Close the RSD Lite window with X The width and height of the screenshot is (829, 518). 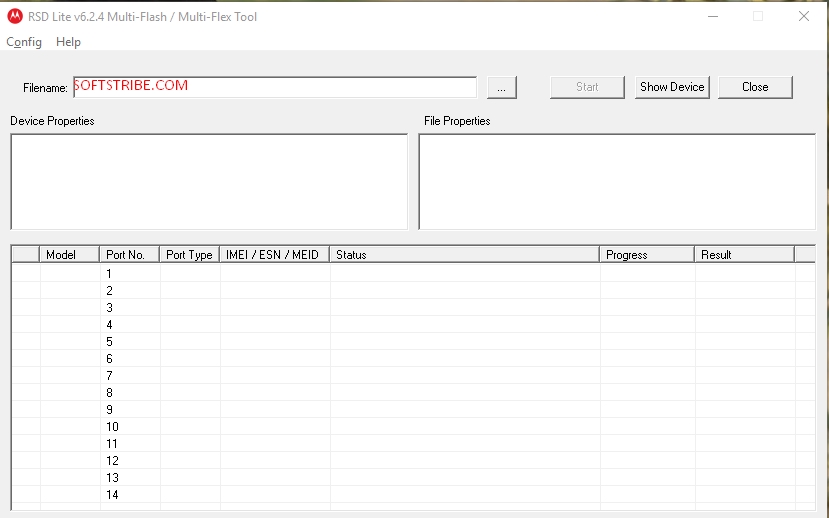pyautogui.click(x=804, y=16)
